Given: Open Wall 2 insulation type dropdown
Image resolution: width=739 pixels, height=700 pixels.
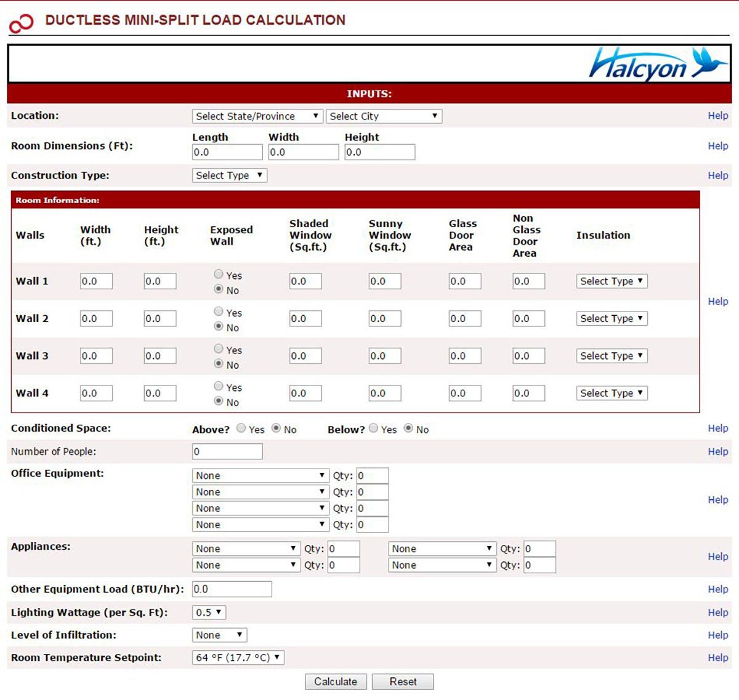Looking at the screenshot, I should [x=612, y=318].
